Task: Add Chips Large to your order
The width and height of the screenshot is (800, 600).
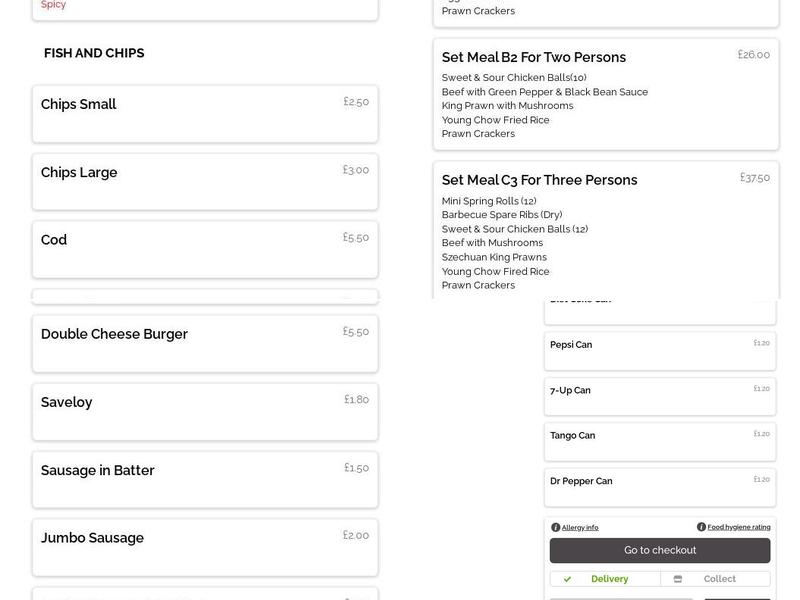Action: (x=204, y=181)
